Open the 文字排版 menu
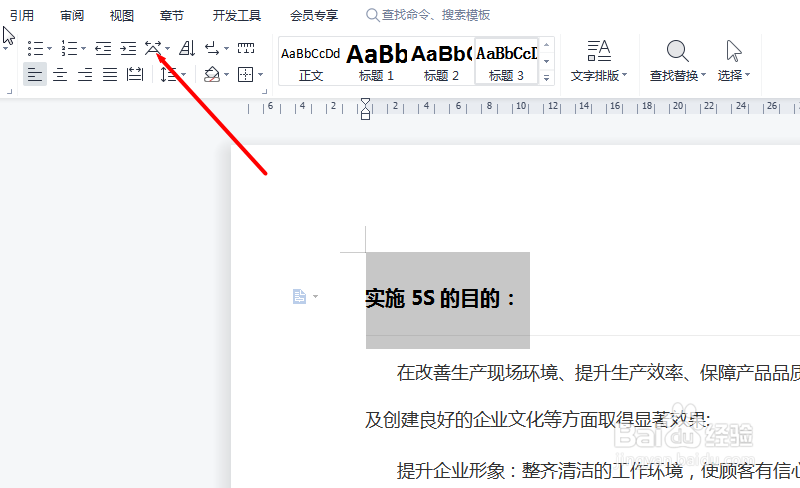The width and height of the screenshot is (800, 488). click(x=598, y=61)
